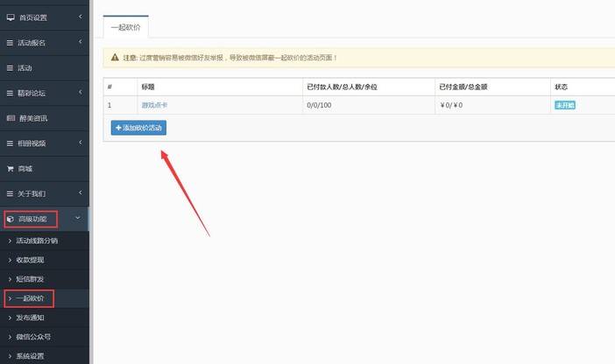Click the list icon beside 关于我们
The width and height of the screenshot is (615, 364).
tap(11, 193)
